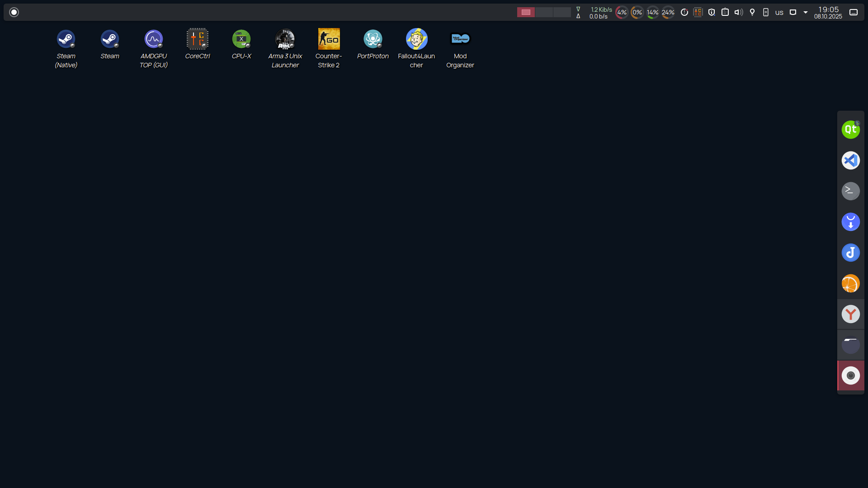Screen dimensions: 868x488
Task: Switch to the second virtual desktop
Action: pyautogui.click(x=544, y=12)
